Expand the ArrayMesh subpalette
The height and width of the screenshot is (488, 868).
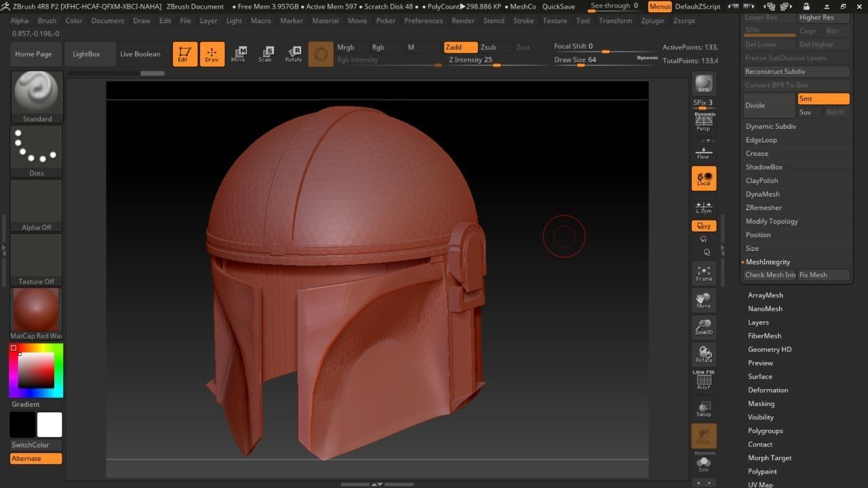pos(765,295)
